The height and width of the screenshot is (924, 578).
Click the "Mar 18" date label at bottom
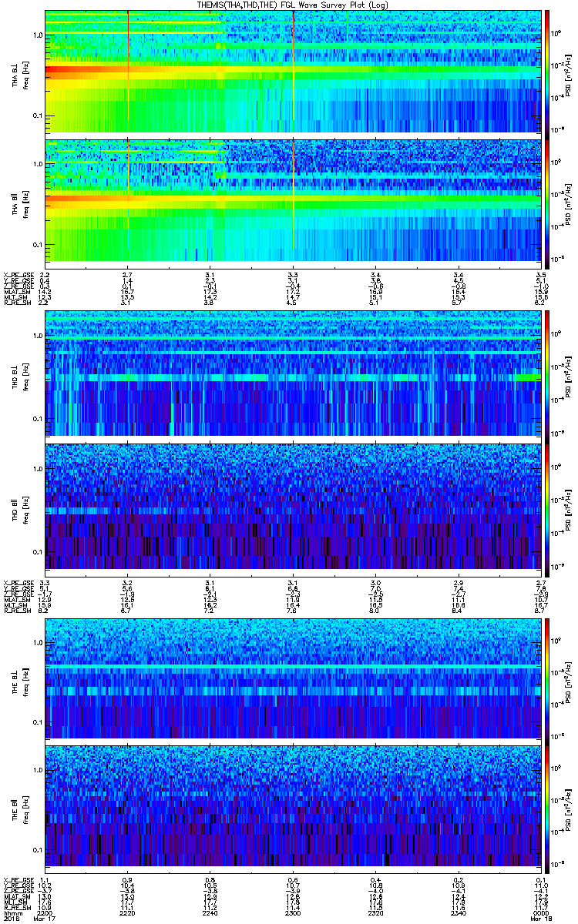click(x=539, y=919)
